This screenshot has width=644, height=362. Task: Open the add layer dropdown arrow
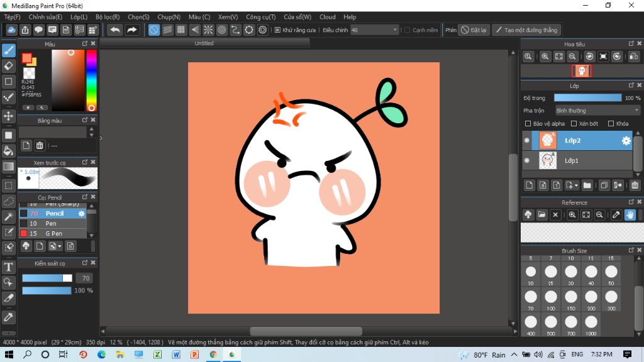click(576, 185)
